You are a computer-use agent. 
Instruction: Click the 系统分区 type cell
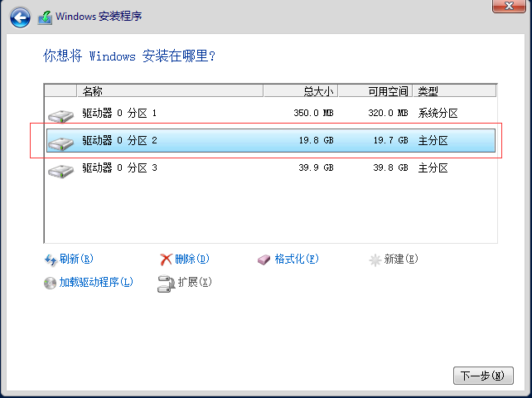click(438, 113)
